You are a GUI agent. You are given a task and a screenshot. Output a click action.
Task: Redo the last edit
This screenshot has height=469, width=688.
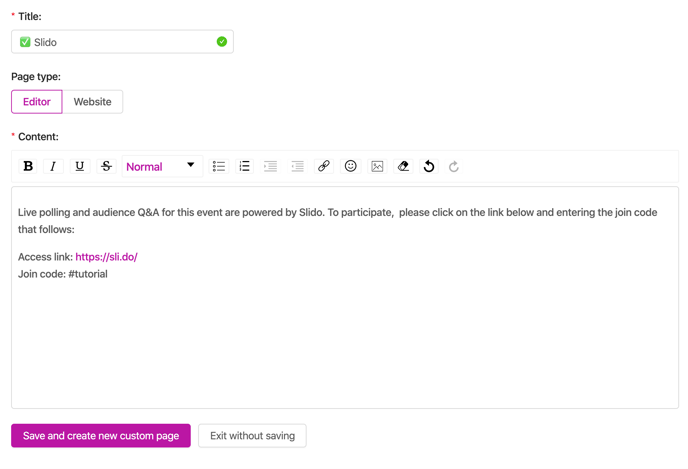[454, 166]
